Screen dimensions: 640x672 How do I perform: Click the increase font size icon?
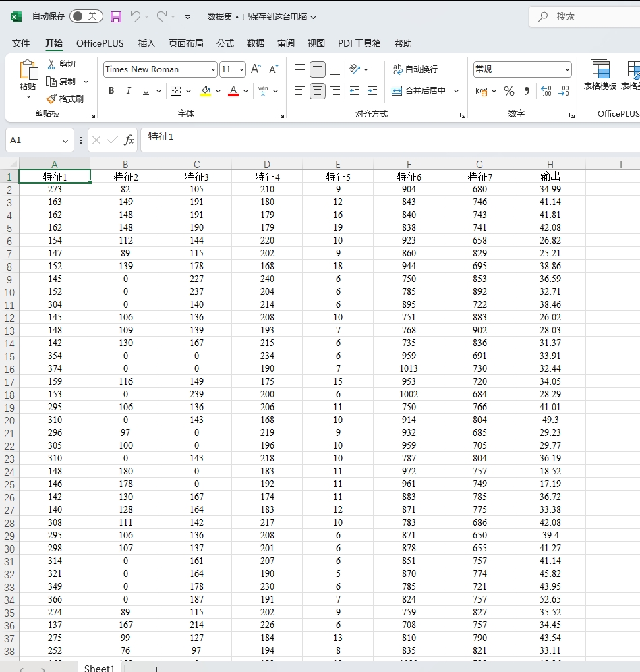[x=256, y=69]
